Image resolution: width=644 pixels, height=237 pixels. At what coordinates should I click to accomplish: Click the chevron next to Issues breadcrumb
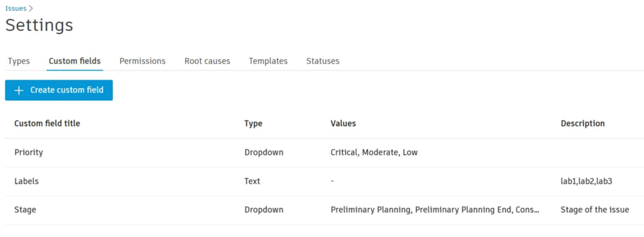(31, 8)
